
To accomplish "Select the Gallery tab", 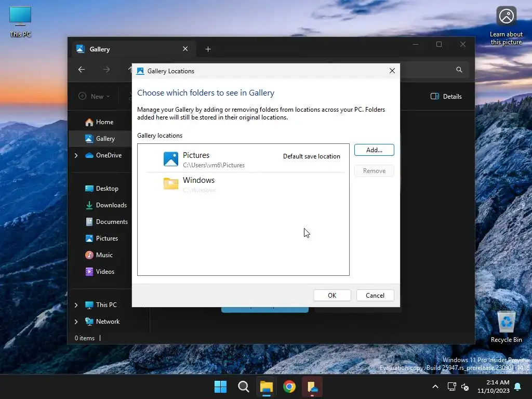I will [134, 49].
